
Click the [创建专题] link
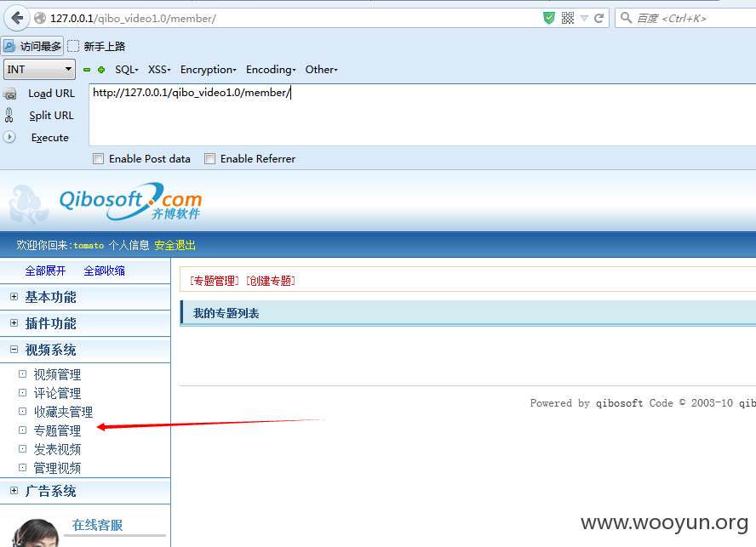[271, 281]
